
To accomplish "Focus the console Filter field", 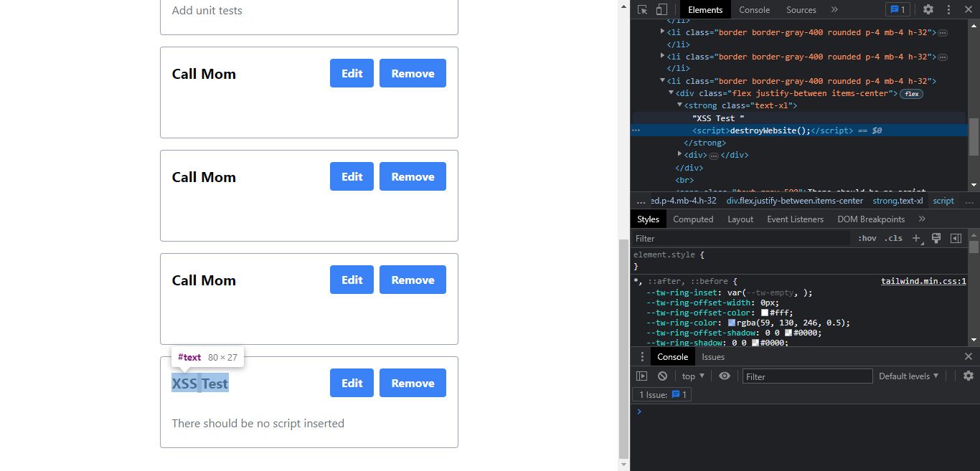I will 808,376.
